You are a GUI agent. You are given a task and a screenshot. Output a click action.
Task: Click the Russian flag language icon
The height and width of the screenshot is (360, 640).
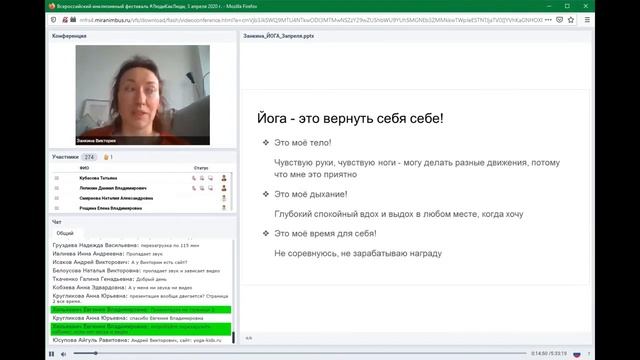coord(577,354)
